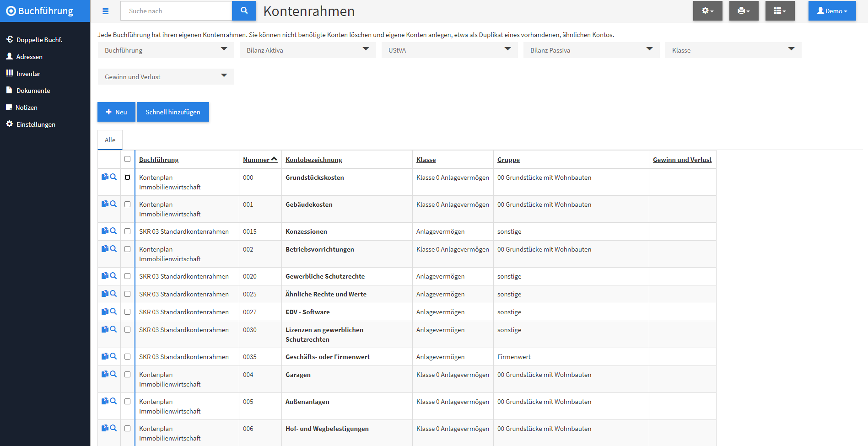View details of Gebäudekosten via magnifier
This screenshot has height=446, width=868.
pos(113,204)
